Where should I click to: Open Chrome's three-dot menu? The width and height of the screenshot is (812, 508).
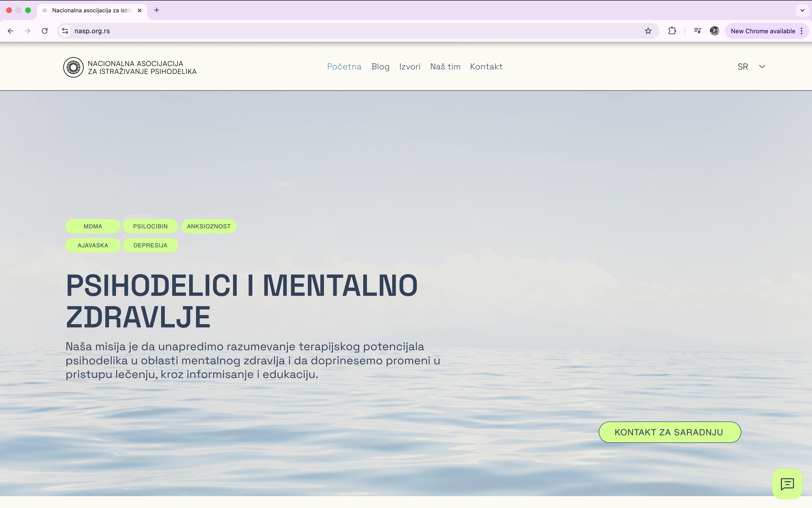coord(802,31)
